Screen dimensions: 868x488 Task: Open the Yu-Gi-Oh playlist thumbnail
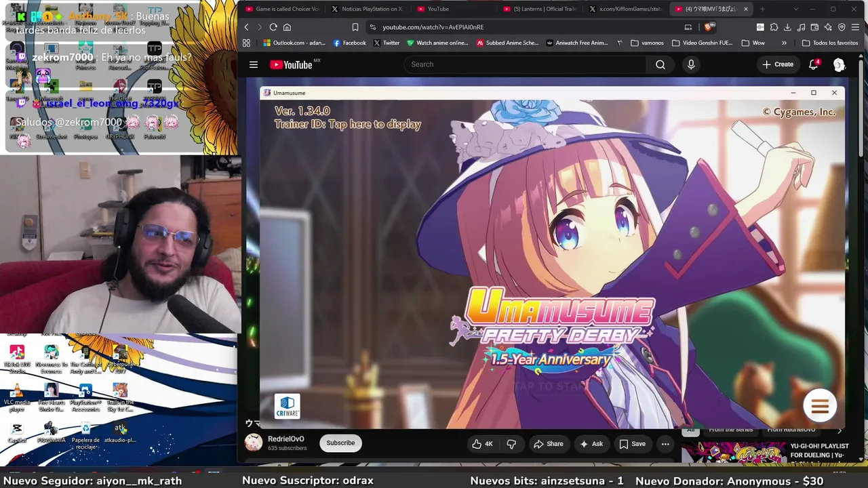pos(733,453)
